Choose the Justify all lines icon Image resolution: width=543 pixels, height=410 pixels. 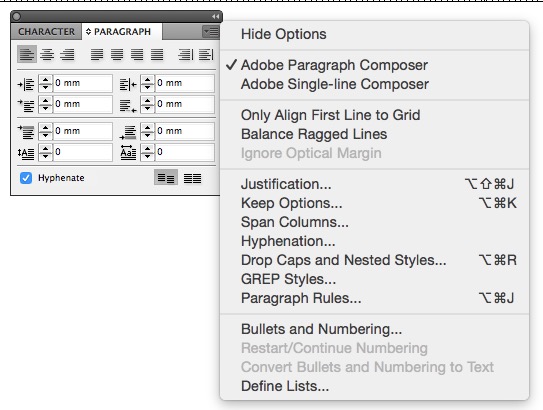[x=157, y=54]
